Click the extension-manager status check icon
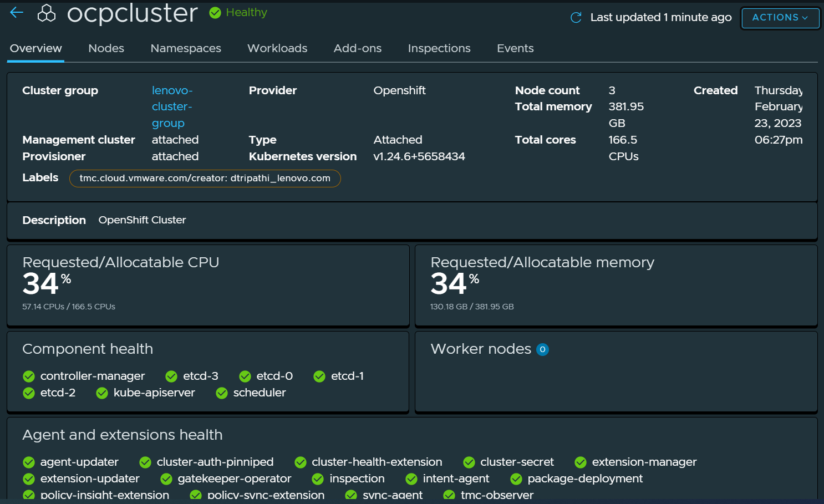824x504 pixels. (x=581, y=462)
